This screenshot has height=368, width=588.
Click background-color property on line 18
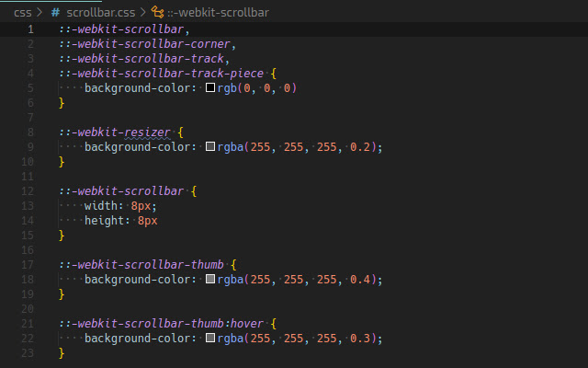[138, 280]
